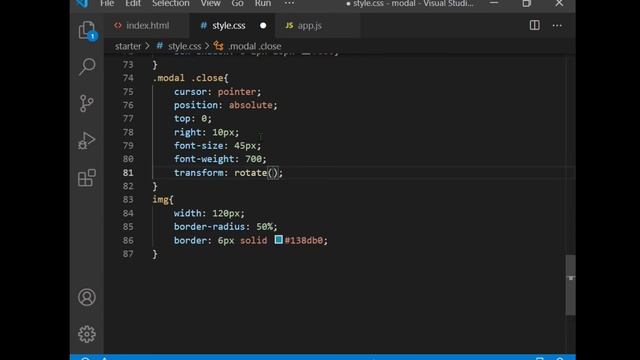The width and height of the screenshot is (640, 360).
Task: Open the Extensions view icon
Action: coord(87,178)
